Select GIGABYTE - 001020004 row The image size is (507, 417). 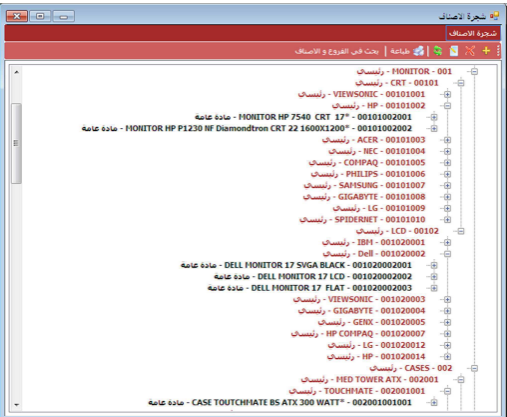(x=362, y=311)
